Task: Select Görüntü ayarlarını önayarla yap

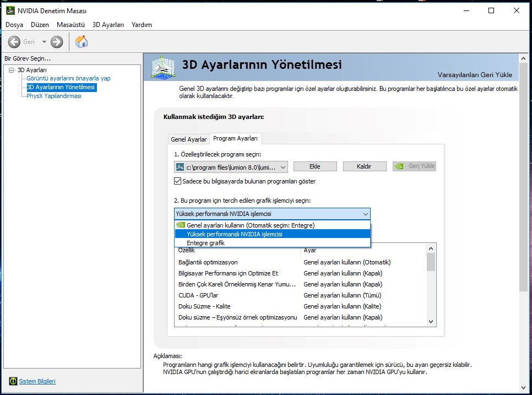Action: click(68, 78)
